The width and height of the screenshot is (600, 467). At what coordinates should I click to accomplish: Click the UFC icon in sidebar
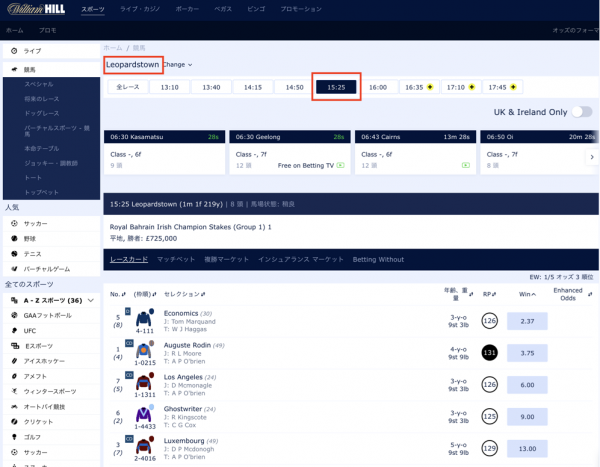coord(14,330)
